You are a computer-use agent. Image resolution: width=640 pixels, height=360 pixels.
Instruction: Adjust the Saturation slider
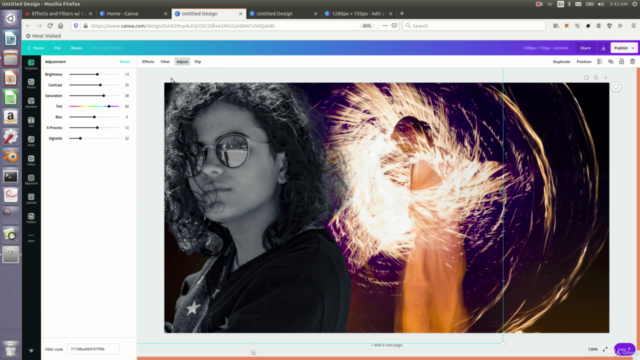click(x=94, y=96)
